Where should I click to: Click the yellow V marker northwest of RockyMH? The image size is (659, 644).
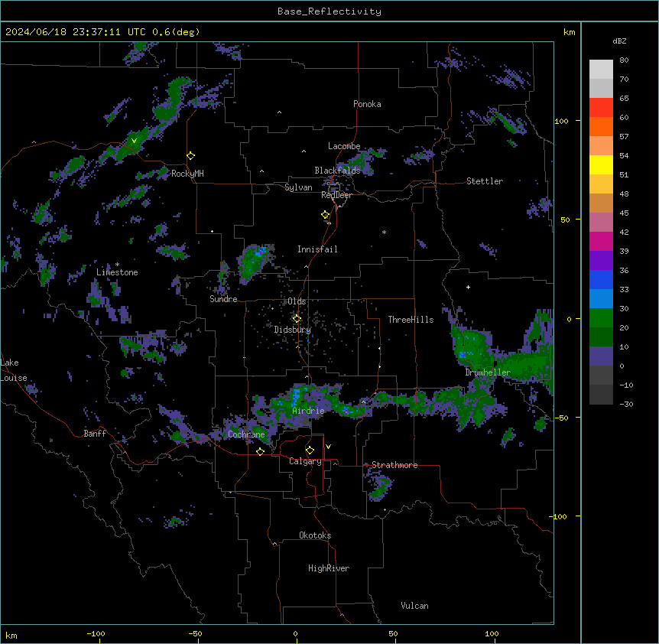click(x=134, y=141)
